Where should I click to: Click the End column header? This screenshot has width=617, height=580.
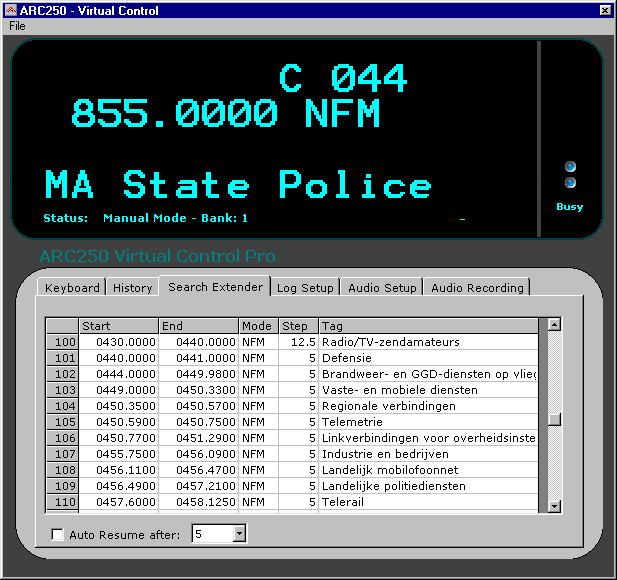[199, 326]
